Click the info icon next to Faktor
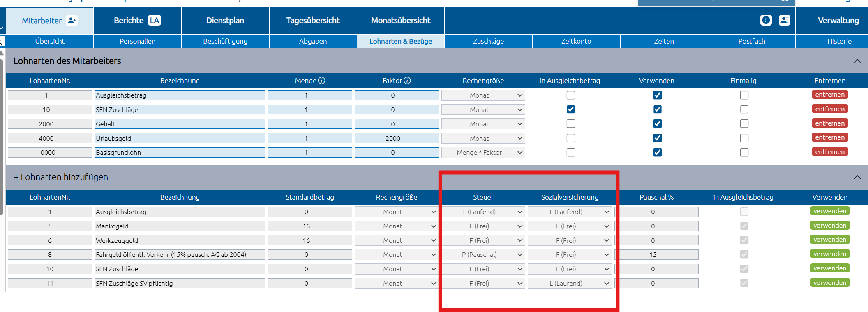 (407, 81)
